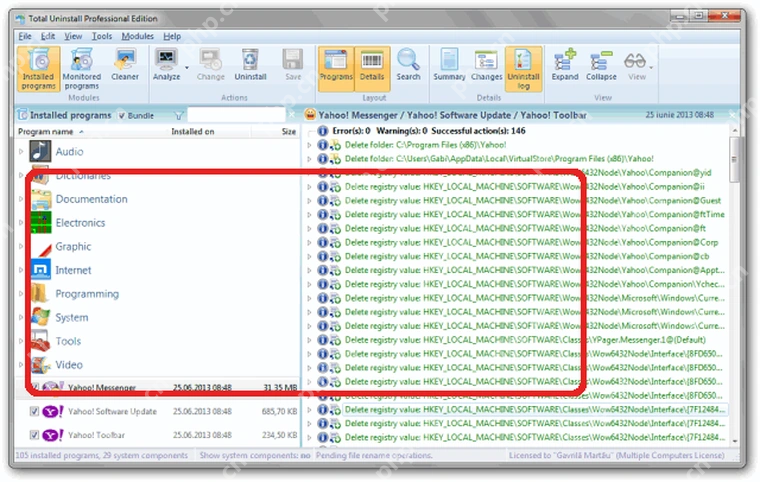Open the Search tool
Screen dimensions: 760x482
[408, 64]
